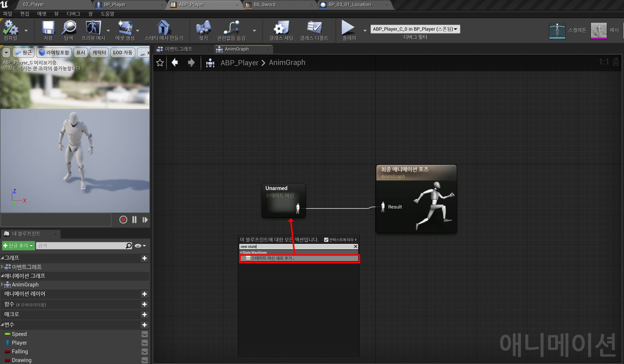The image size is (624, 364).
Task: Click the favorite star icon in graph
Action: coord(160,63)
